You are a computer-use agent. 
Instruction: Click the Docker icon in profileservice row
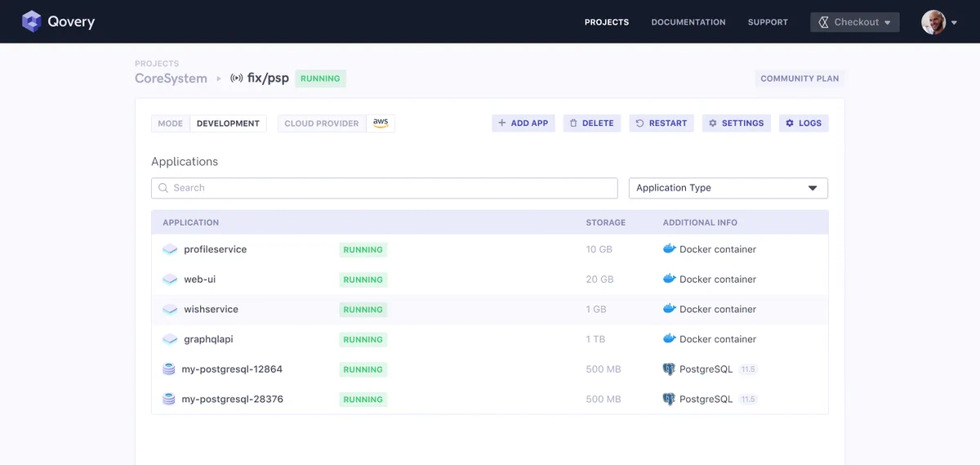(670, 248)
